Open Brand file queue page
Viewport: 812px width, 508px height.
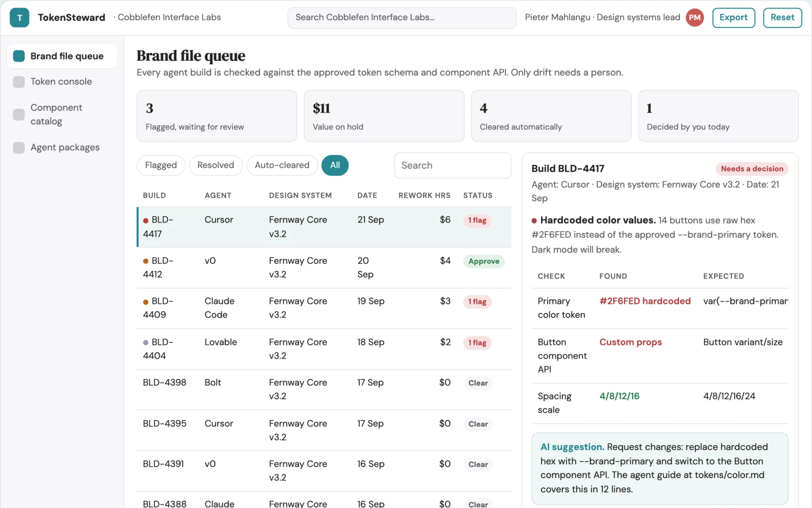pyautogui.click(x=62, y=56)
